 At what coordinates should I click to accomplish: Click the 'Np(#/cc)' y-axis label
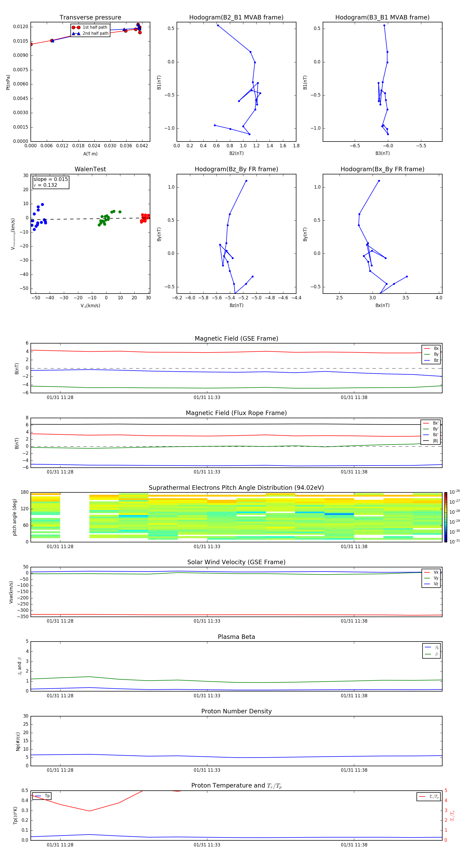pyautogui.click(x=18, y=741)
